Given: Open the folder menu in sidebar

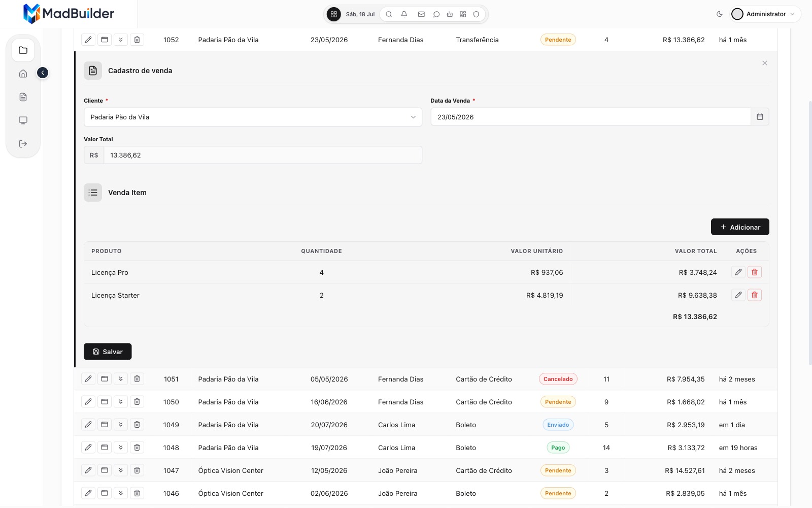Looking at the screenshot, I should [x=23, y=50].
